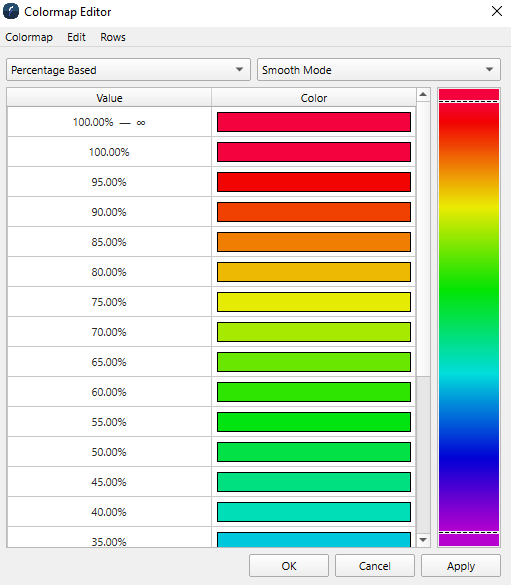Click the Value column header
The width and height of the screenshot is (511, 585).
(x=109, y=98)
